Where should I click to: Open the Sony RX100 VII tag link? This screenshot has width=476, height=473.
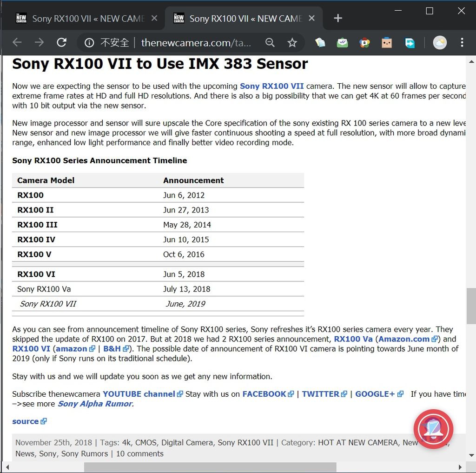click(x=245, y=443)
